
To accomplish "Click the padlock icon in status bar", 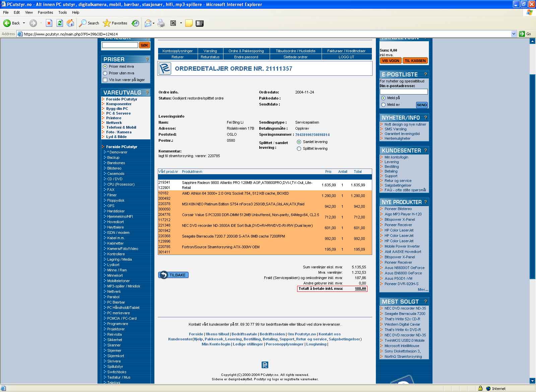I will click(480, 388).
